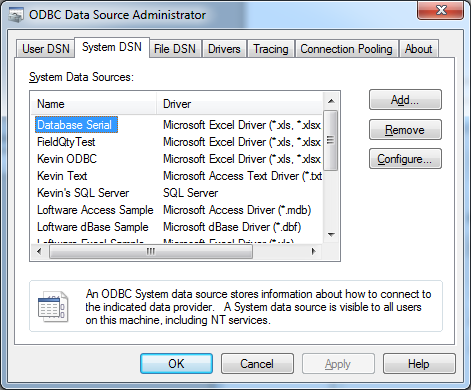
Task: Close the ODBC Data Source Administrator window
Action: (440, 10)
